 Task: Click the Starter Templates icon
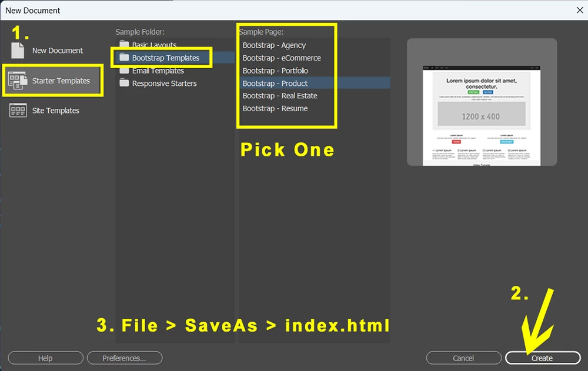(x=18, y=81)
